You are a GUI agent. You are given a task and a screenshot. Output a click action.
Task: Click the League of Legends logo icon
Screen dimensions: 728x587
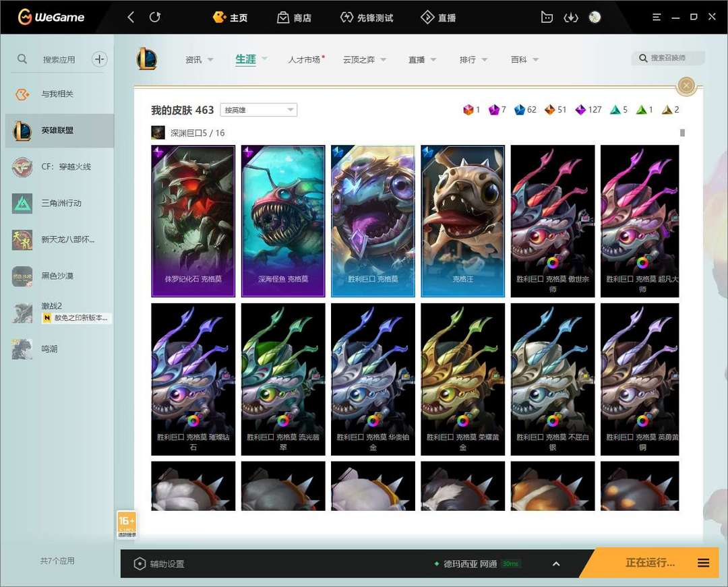[x=147, y=59]
